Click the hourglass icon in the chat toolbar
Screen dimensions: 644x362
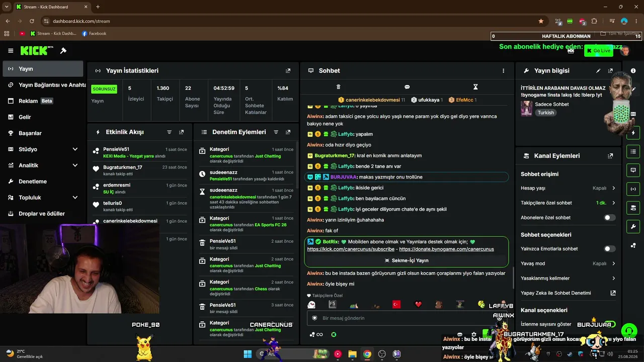[475, 87]
